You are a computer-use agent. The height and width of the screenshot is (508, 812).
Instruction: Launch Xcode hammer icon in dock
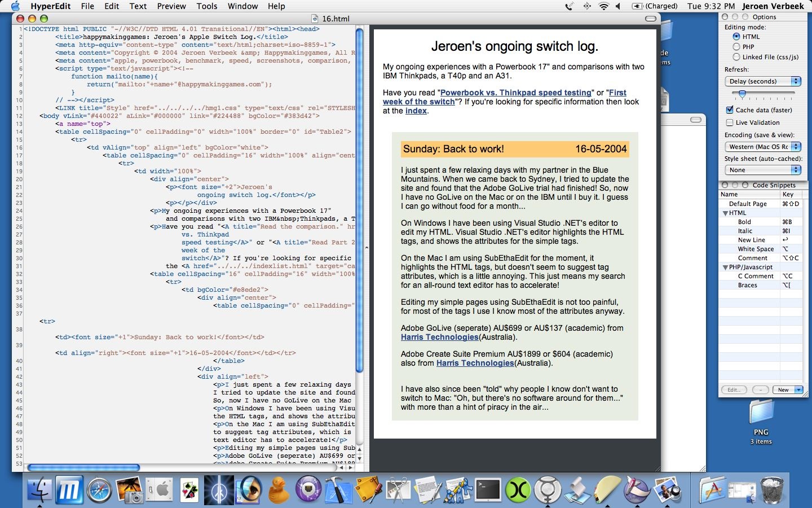pyautogui.click(x=338, y=489)
